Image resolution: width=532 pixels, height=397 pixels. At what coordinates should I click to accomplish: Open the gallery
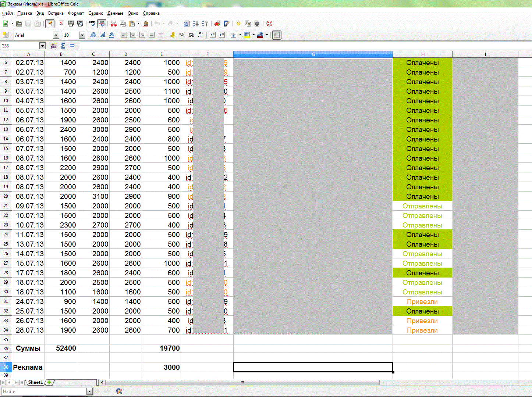coord(248,24)
